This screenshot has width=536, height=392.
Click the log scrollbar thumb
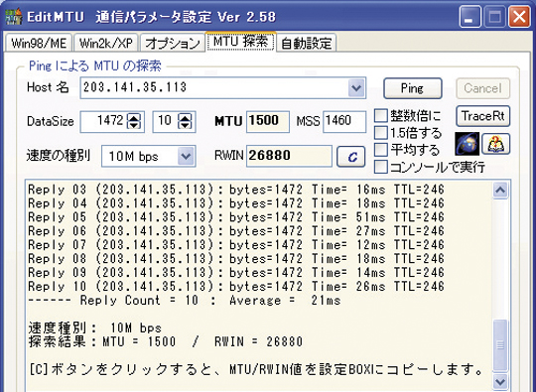pos(500,345)
